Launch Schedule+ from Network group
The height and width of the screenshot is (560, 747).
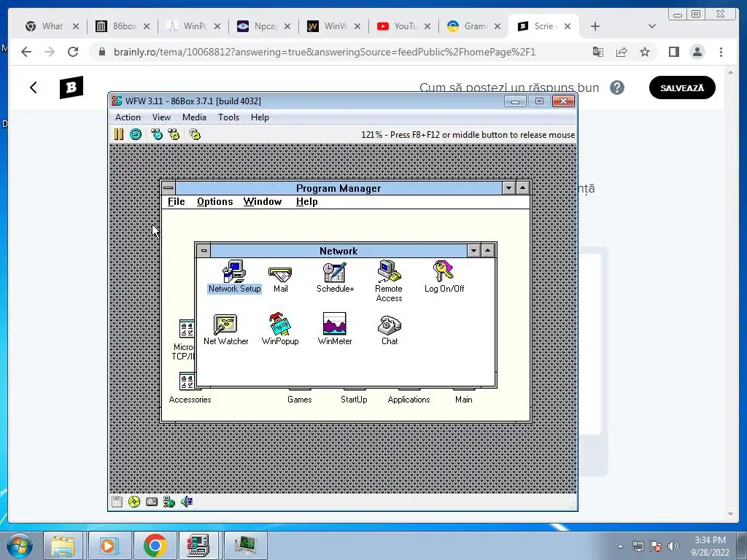click(335, 277)
